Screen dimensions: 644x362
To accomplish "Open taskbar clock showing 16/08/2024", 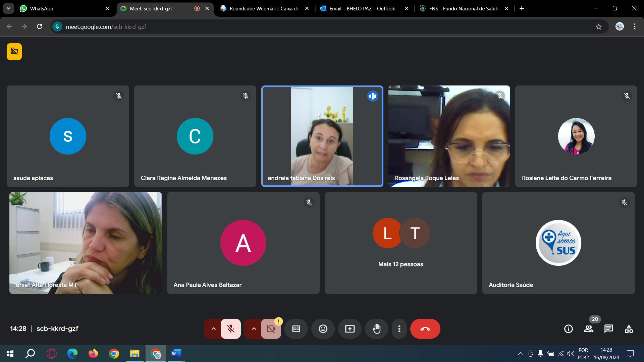I will 606,354.
